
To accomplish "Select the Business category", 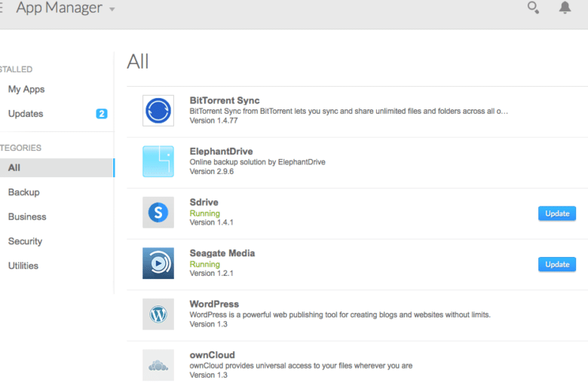I will (27, 217).
